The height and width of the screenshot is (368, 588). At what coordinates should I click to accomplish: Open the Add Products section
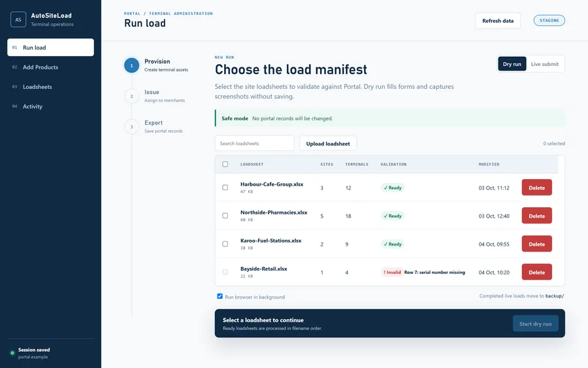50,67
